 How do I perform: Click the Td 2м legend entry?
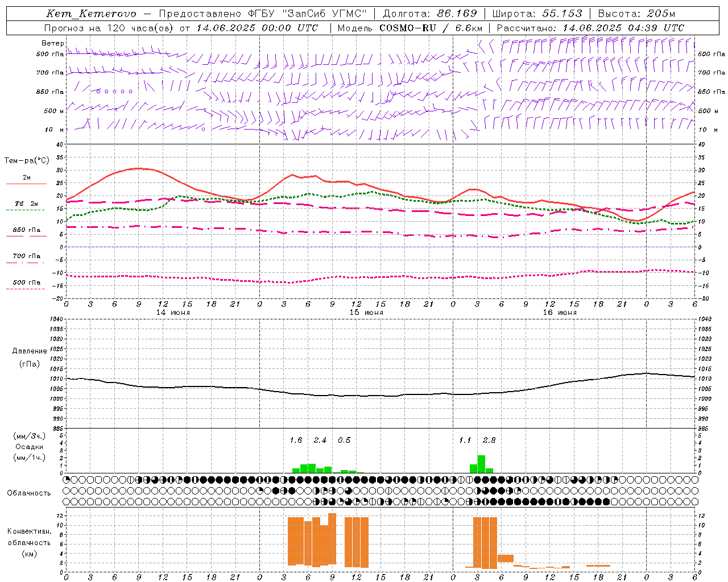pyautogui.click(x=27, y=203)
